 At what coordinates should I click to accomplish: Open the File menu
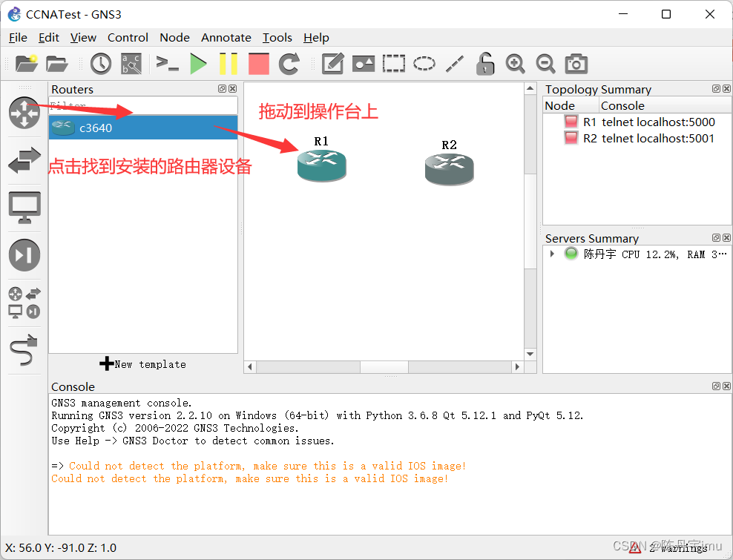pos(18,37)
